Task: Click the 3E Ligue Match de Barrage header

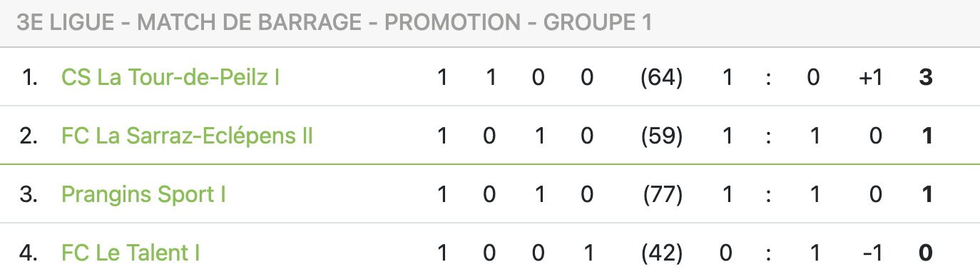Action: coord(334,23)
